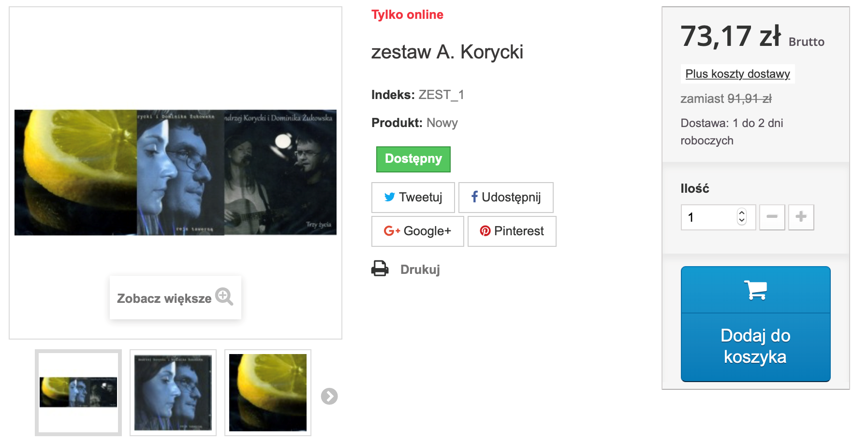Click the Pinterest logo icon

click(x=485, y=231)
